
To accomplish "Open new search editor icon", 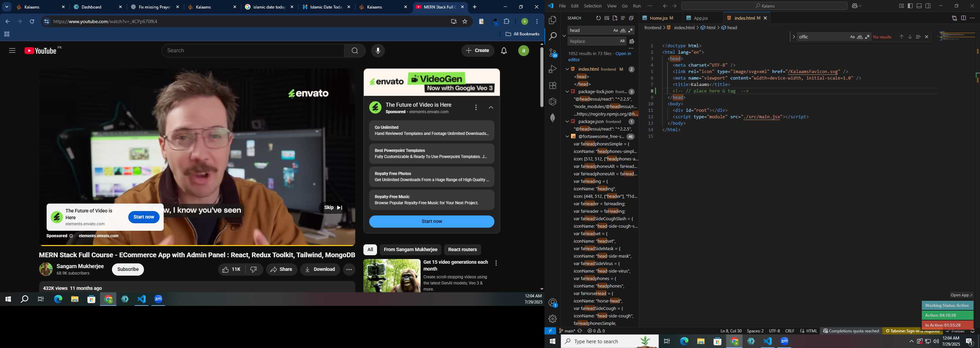I will pyautogui.click(x=615, y=18).
